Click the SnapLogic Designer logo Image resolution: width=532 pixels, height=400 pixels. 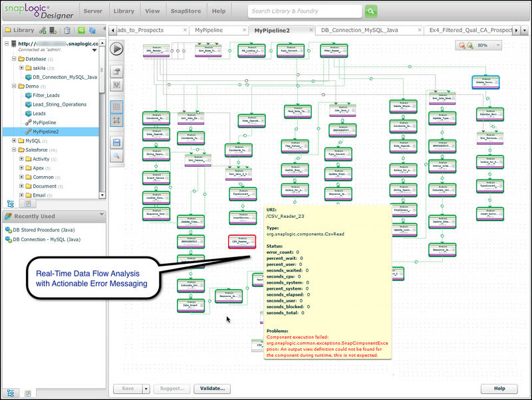coord(39,11)
